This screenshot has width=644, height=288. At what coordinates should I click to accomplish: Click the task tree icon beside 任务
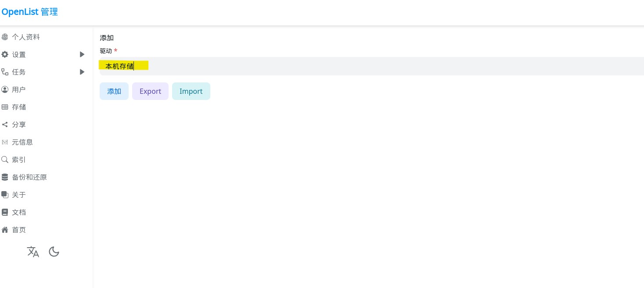pos(5,72)
